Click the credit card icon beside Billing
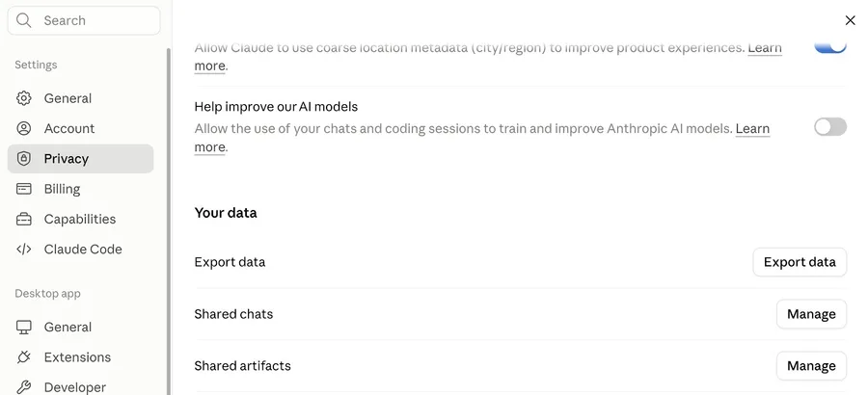868x395 pixels. coord(23,189)
